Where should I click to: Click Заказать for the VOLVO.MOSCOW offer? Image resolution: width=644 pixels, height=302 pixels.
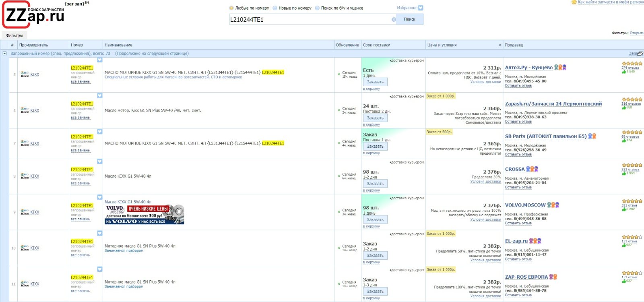point(375,219)
